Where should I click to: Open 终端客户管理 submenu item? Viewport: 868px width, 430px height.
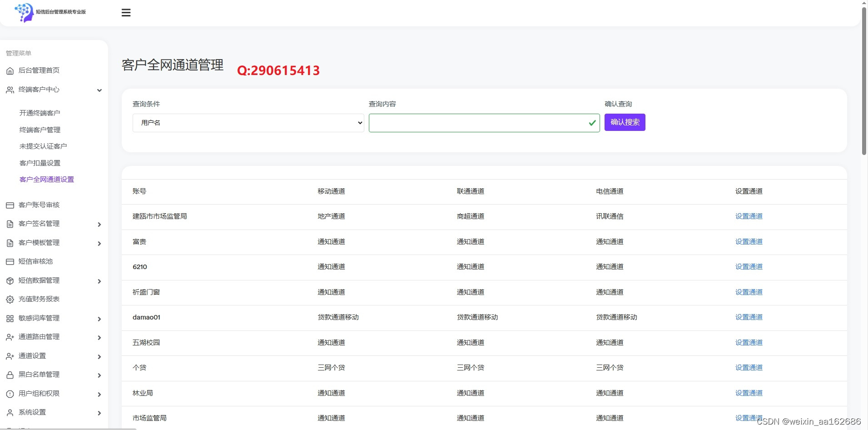tap(40, 130)
